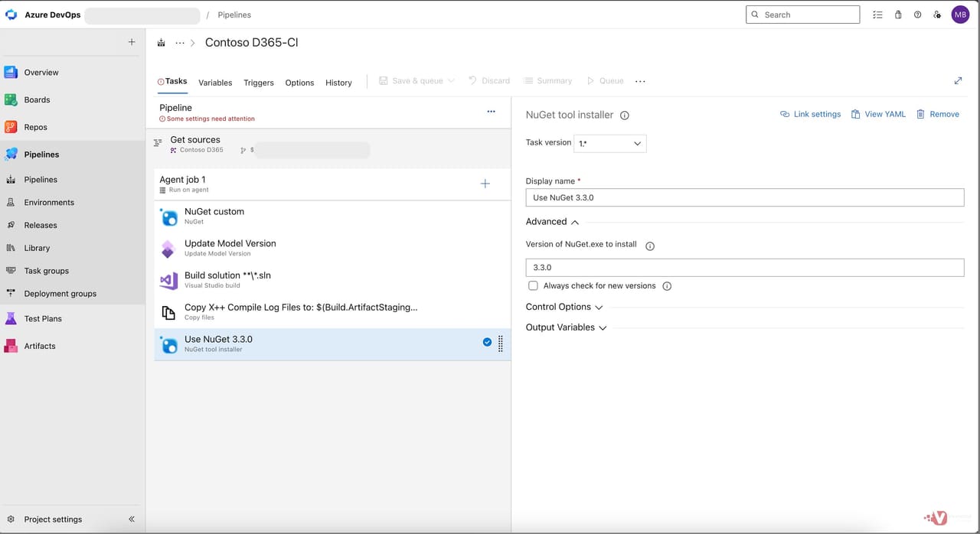Open breadcrumb ellipsis before Contoso D365-CI

[180, 43]
